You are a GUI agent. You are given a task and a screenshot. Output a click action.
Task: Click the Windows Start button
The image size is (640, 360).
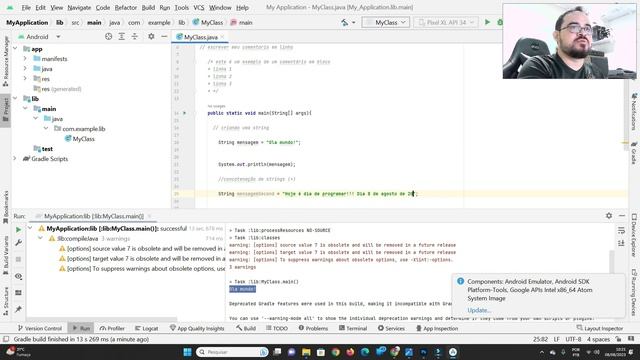(187, 352)
